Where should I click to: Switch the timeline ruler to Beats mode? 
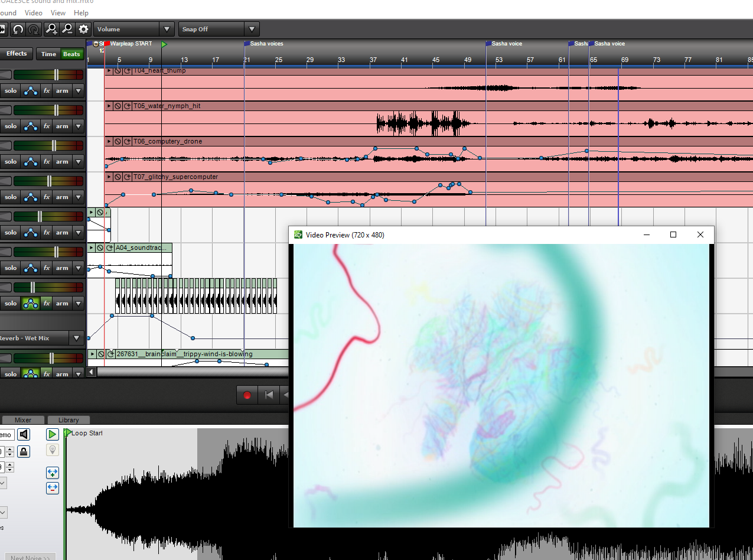click(71, 54)
